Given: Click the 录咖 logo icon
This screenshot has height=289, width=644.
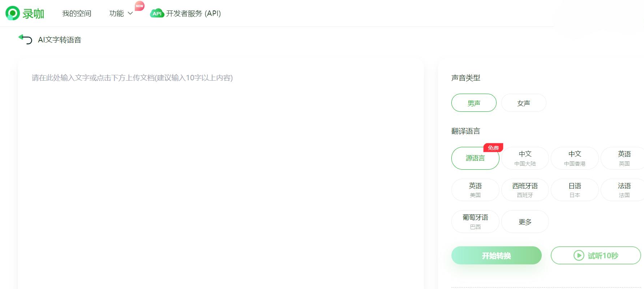Looking at the screenshot, I should tap(12, 13).
